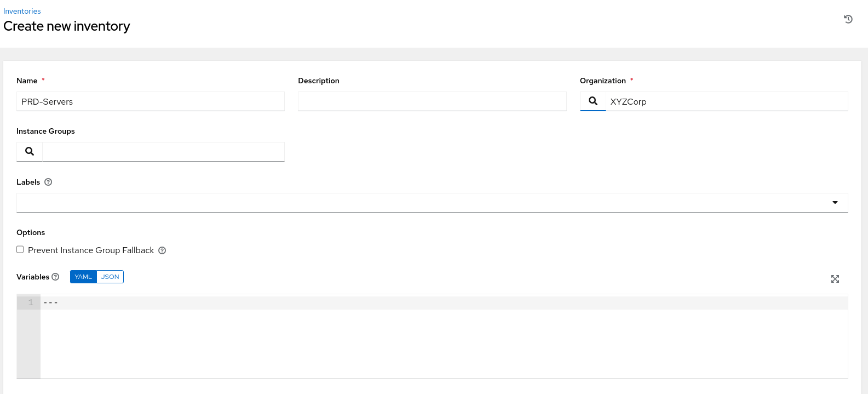Viewport: 868px width, 394px height.
Task: Open the Labels dropdown arrow
Action: click(835, 203)
